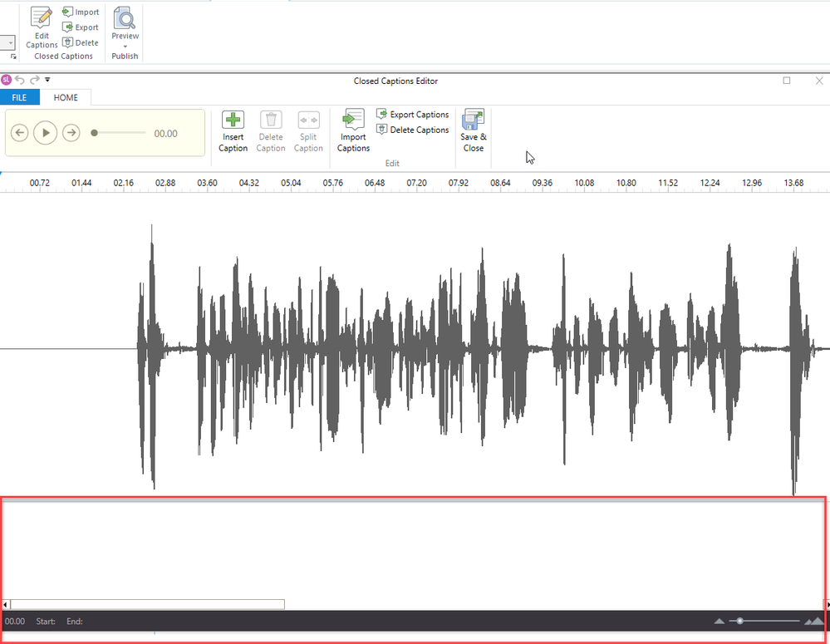The height and width of the screenshot is (644, 830).
Task: Click Save & Close
Action: (474, 131)
